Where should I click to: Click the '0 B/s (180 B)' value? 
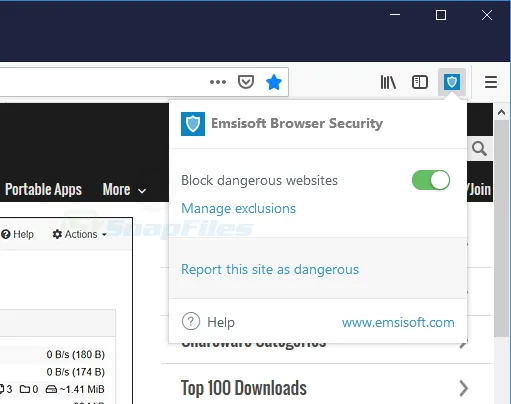click(76, 354)
